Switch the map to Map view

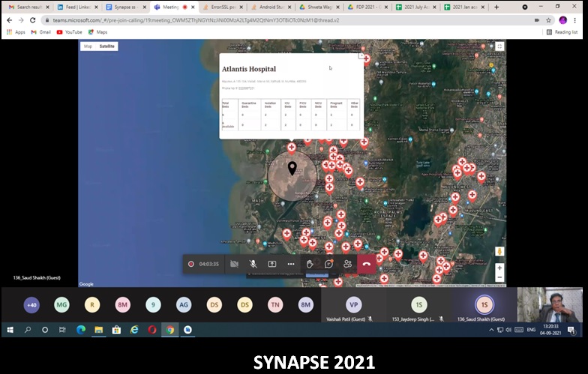click(x=88, y=46)
